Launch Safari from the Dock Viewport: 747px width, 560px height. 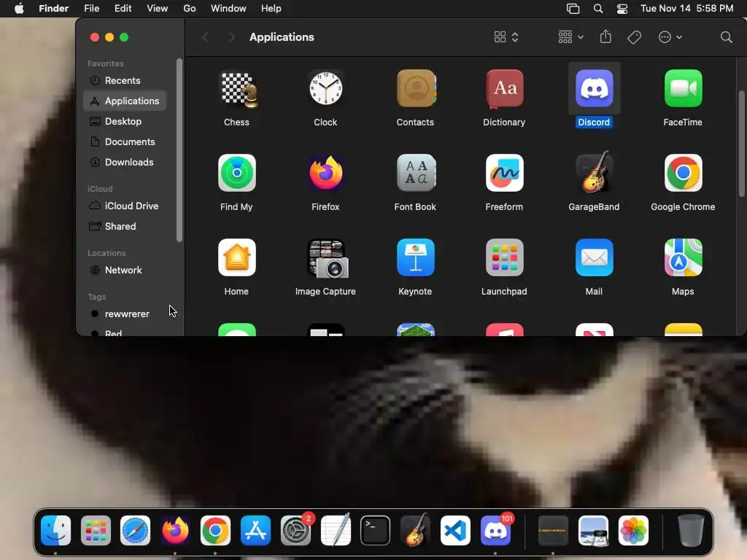click(x=135, y=531)
